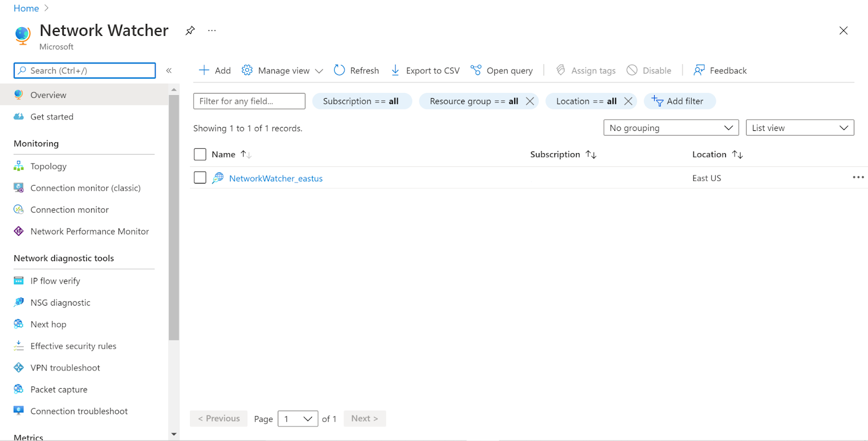This screenshot has height=441, width=868.
Task: Expand the No grouping dropdown
Action: [671, 128]
